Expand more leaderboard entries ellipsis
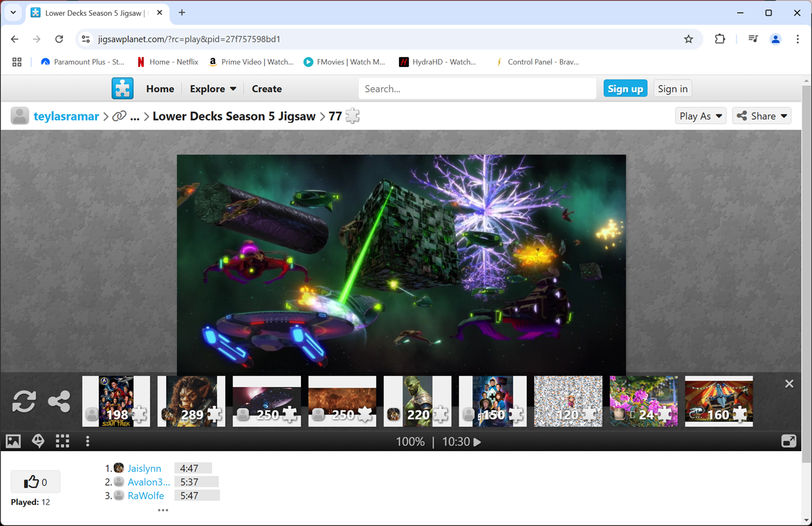 [x=163, y=510]
